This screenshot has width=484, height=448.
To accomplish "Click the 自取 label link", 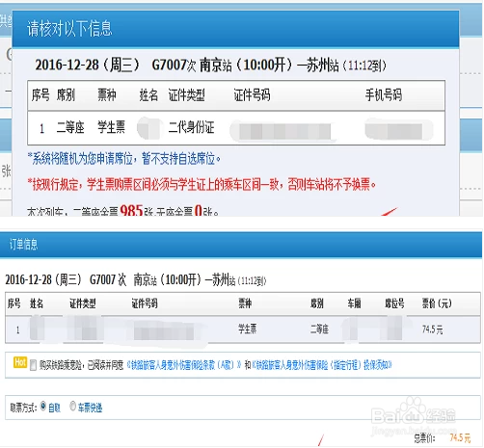I will 54,408.
